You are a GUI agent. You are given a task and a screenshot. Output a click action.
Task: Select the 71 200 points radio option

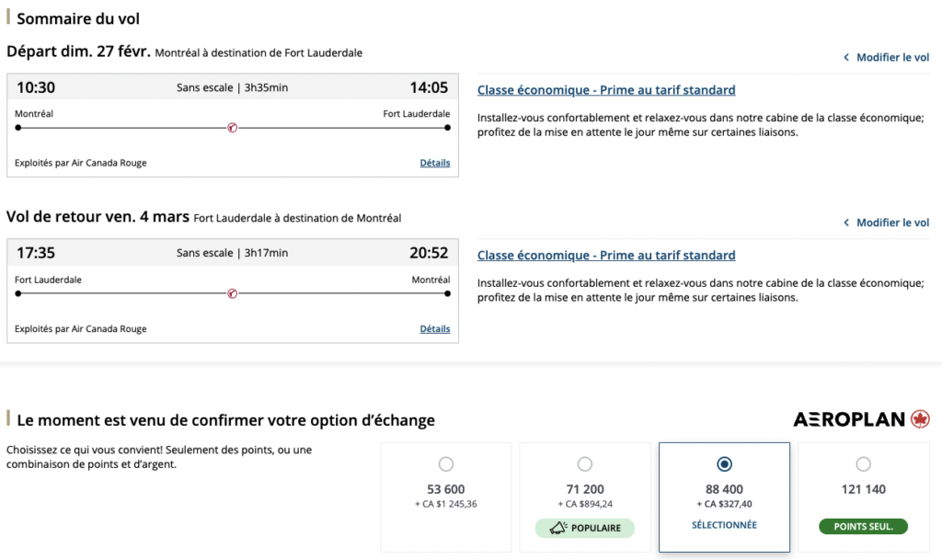pyautogui.click(x=585, y=464)
